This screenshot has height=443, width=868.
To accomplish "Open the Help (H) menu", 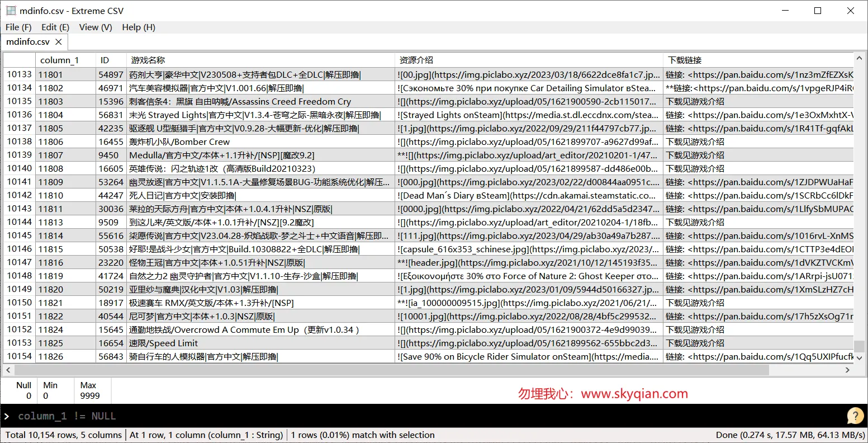I will click(x=139, y=27).
